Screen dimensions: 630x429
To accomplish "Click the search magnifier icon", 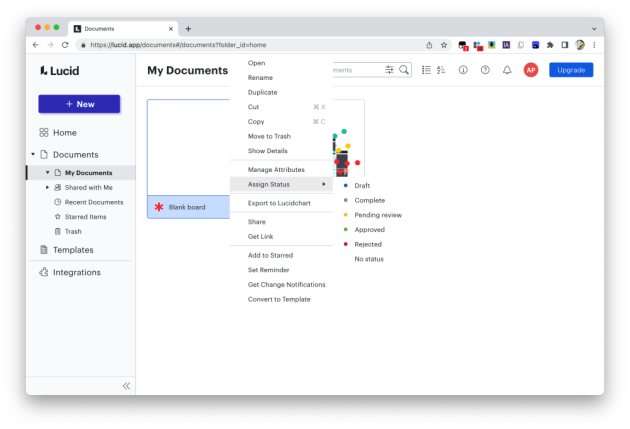I will click(404, 70).
